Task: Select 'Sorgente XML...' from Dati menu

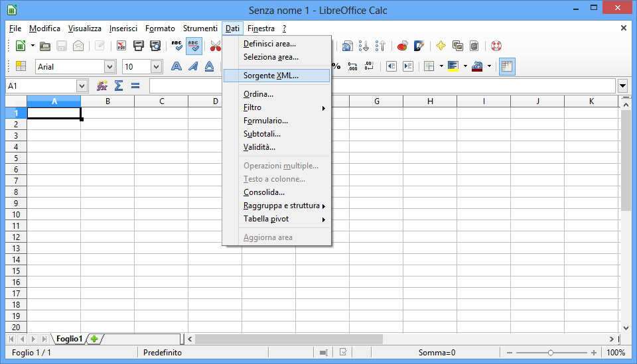Action: 271,76
